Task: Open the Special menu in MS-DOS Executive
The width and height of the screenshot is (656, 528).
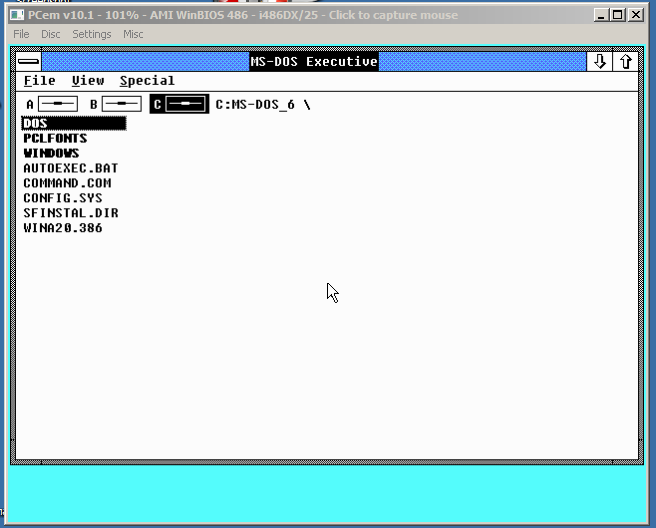Action: tap(147, 80)
